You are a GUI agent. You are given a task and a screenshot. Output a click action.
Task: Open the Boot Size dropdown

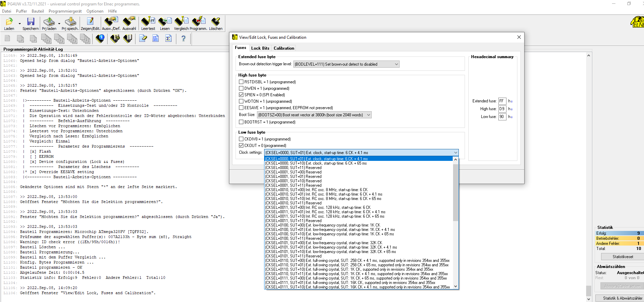pyautogui.click(x=314, y=115)
